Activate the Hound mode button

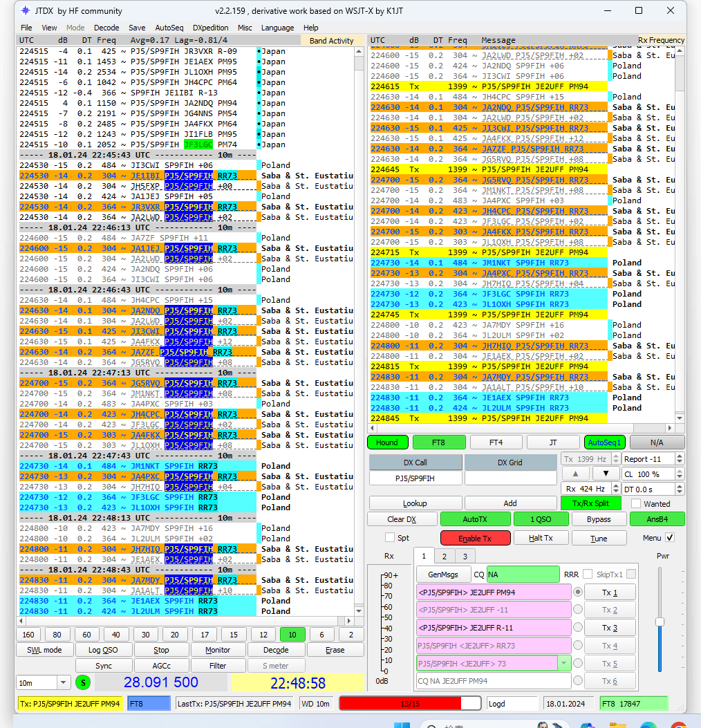(387, 442)
